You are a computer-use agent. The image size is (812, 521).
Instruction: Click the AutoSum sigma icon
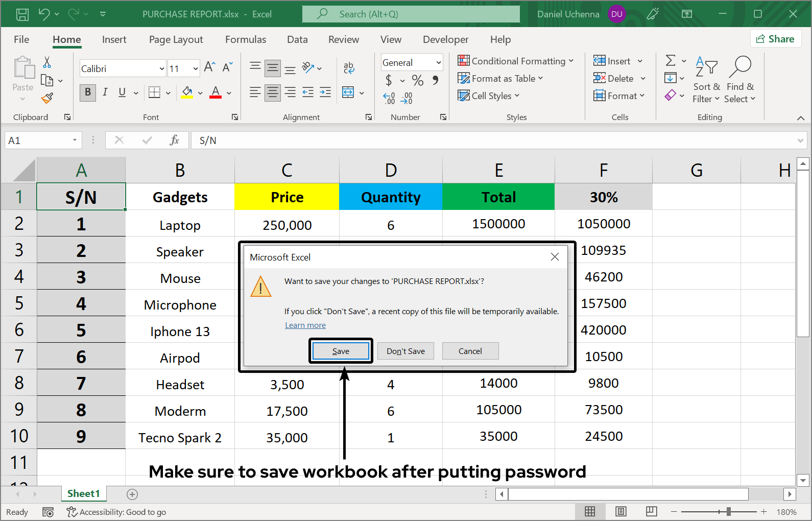tap(671, 61)
